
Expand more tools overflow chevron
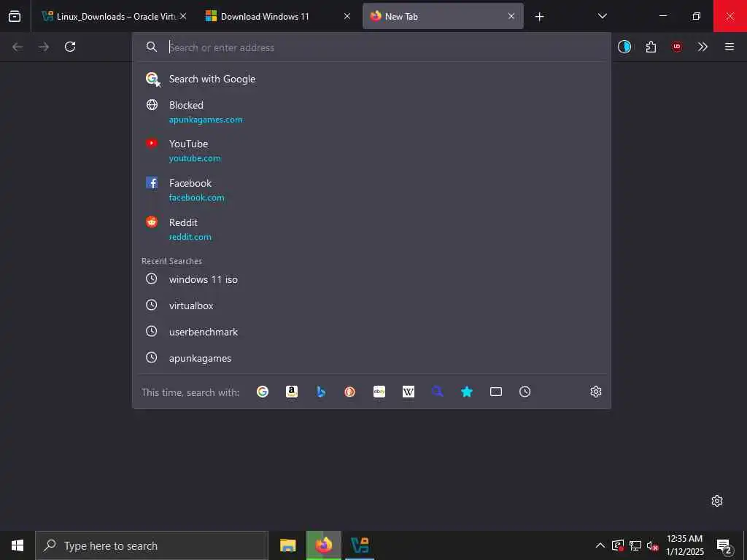pos(703,47)
